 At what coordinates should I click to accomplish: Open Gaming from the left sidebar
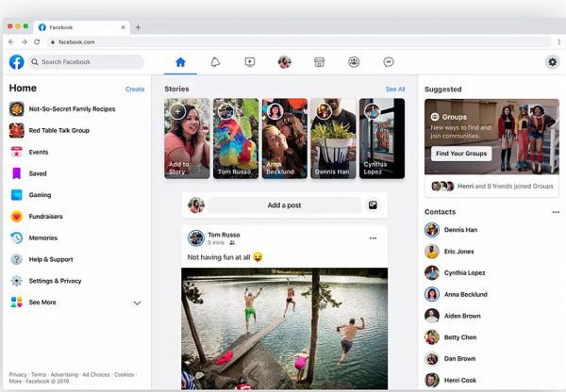pyautogui.click(x=40, y=194)
